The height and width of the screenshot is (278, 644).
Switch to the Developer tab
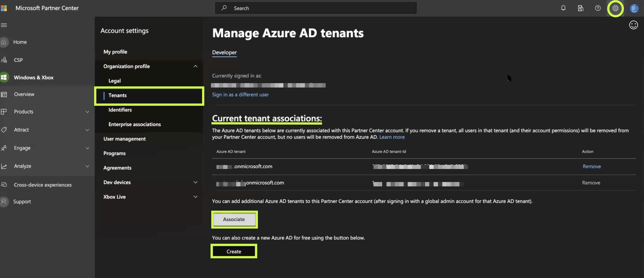click(x=224, y=52)
